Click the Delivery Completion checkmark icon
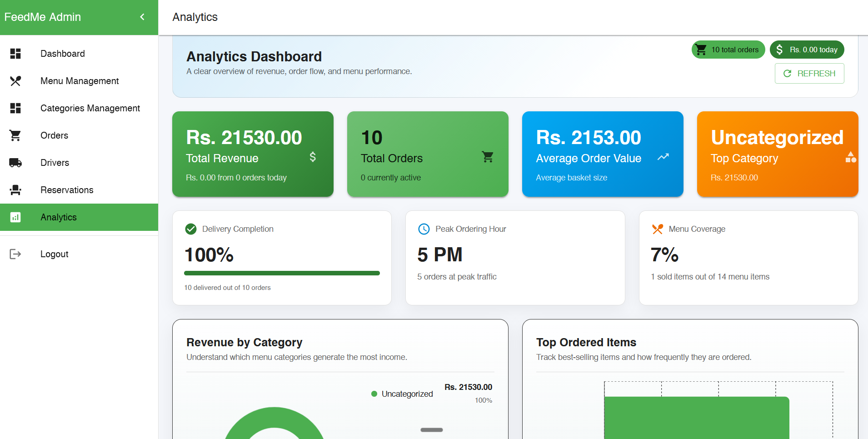 pos(191,229)
